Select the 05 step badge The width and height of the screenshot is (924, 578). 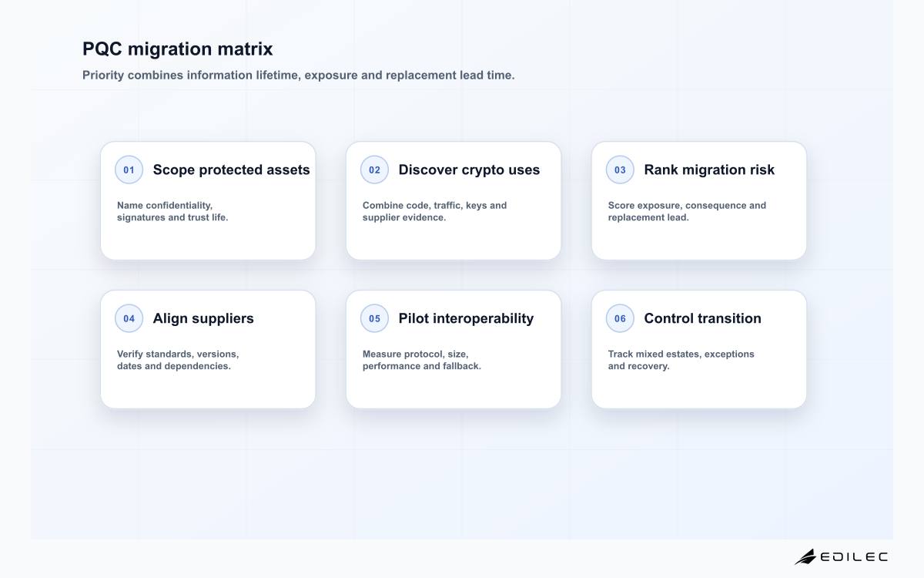tap(374, 318)
